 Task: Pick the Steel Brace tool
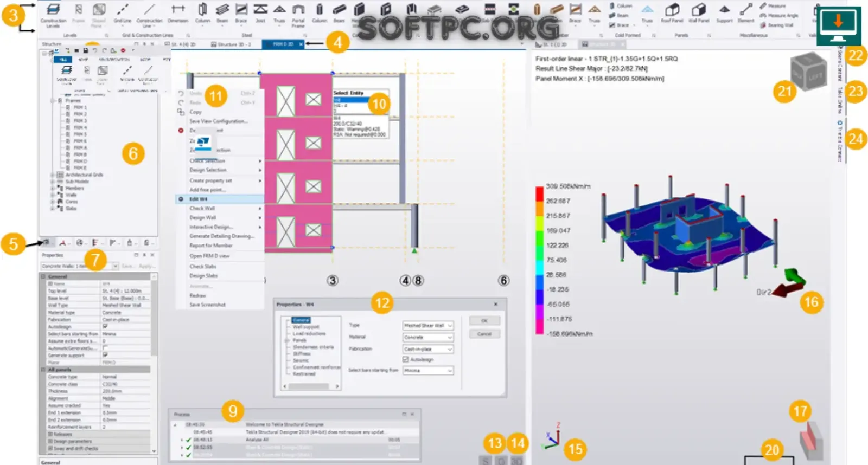tap(241, 14)
